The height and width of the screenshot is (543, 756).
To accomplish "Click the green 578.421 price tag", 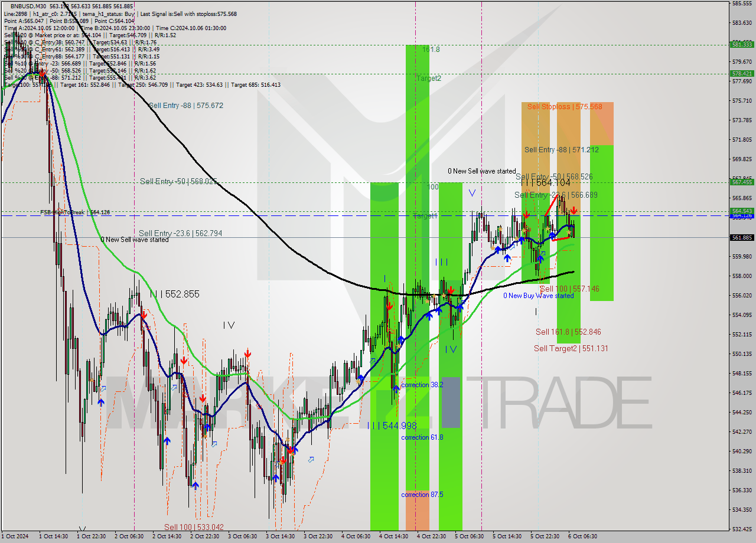I will coord(742,73).
